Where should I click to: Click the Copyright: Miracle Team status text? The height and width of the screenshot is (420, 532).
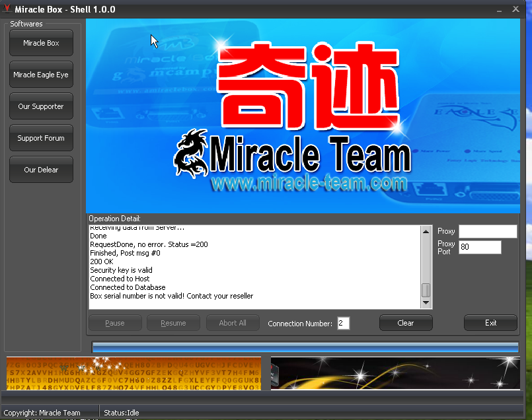(42, 413)
